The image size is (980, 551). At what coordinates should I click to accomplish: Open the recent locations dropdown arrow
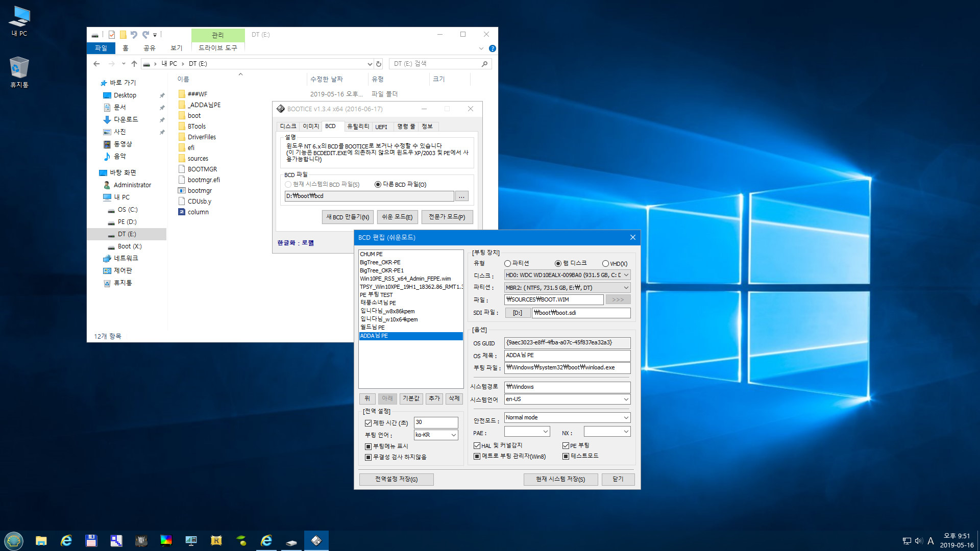pos(124,64)
